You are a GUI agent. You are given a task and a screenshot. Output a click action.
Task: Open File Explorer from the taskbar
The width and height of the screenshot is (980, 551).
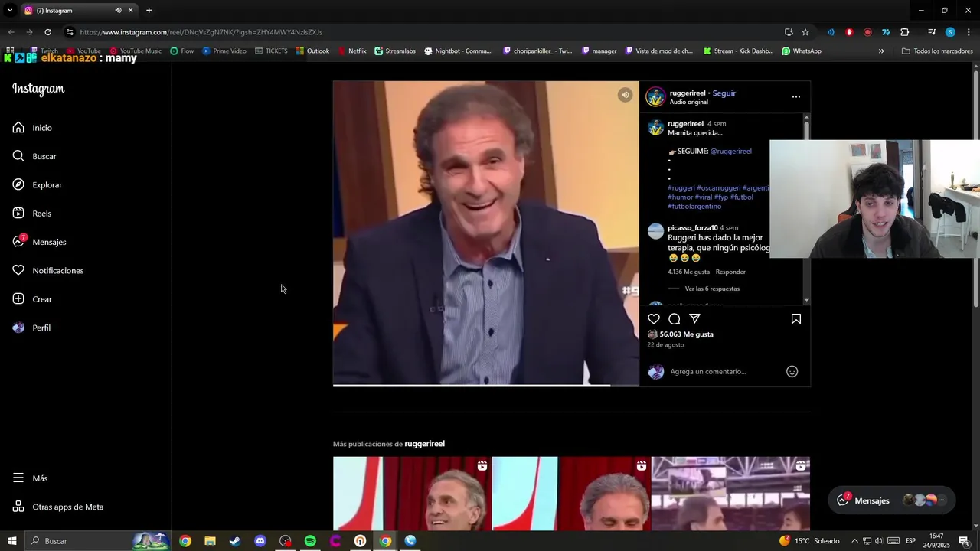coord(210,541)
